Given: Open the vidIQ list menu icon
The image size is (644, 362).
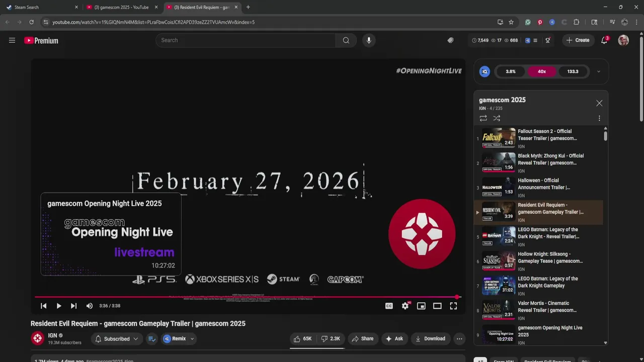Looking at the screenshot, I should [x=535, y=40].
